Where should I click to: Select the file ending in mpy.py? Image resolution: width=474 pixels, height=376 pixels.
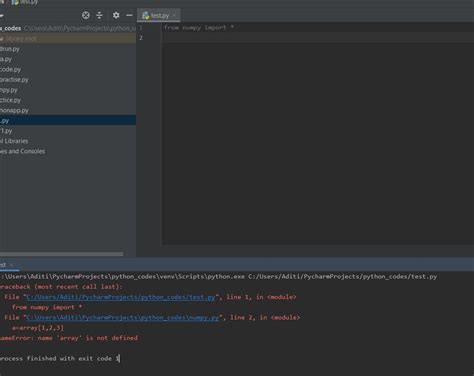pyautogui.click(x=9, y=90)
